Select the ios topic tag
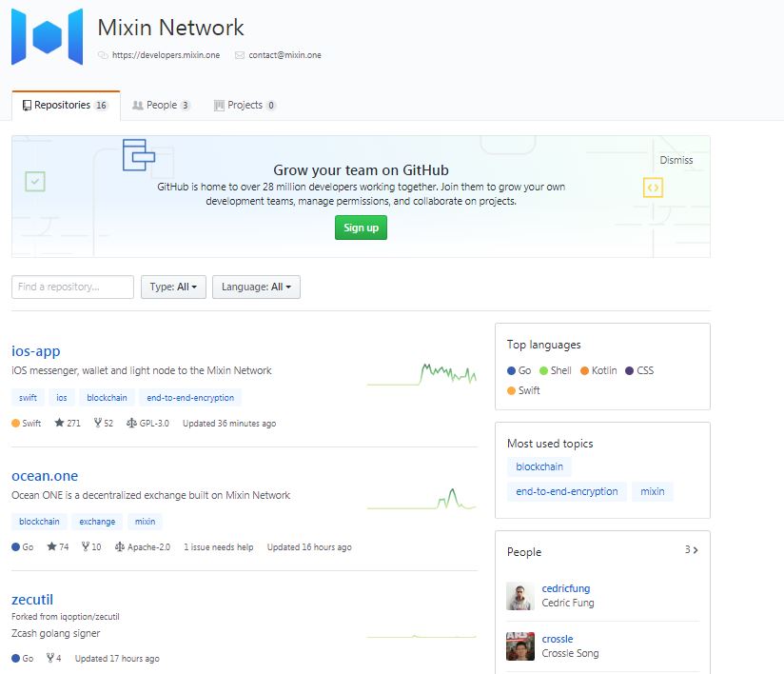The image size is (784, 674). (x=62, y=398)
